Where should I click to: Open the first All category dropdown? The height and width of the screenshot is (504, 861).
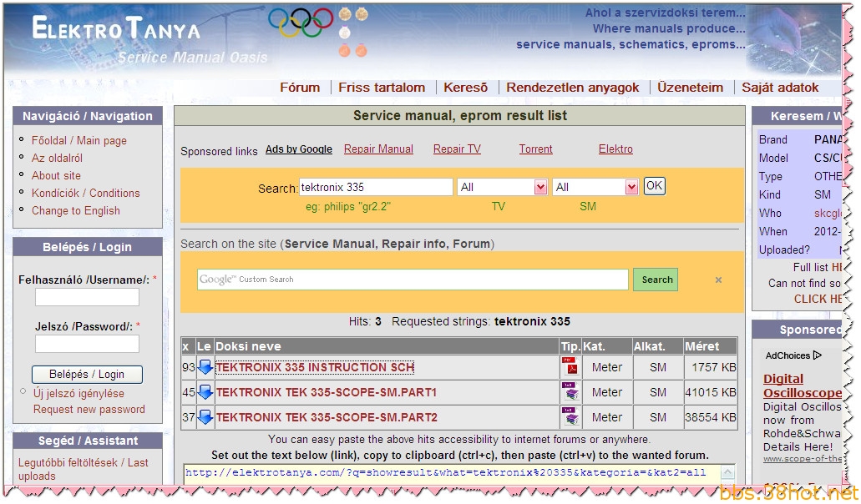pos(502,187)
